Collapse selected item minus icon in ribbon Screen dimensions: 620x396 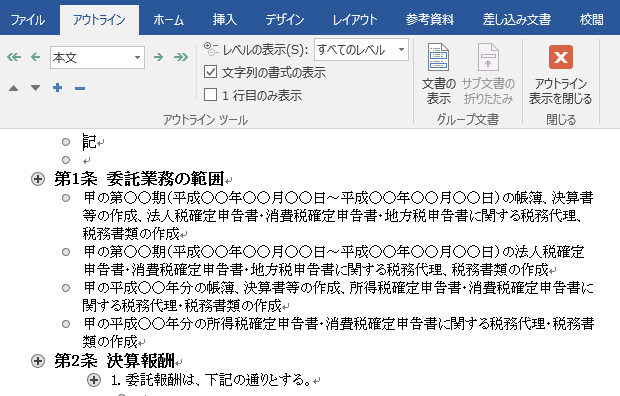point(80,88)
